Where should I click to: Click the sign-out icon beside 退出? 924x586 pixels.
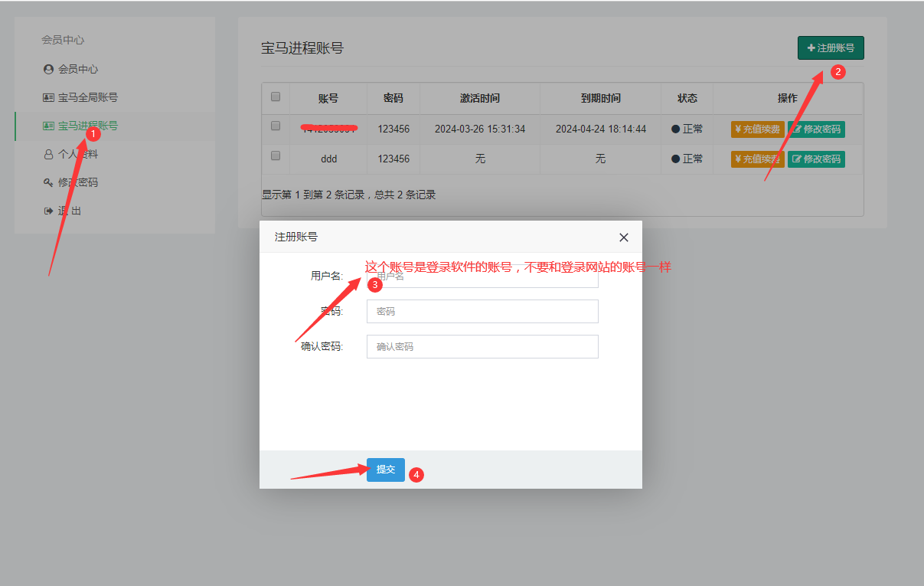(x=49, y=211)
